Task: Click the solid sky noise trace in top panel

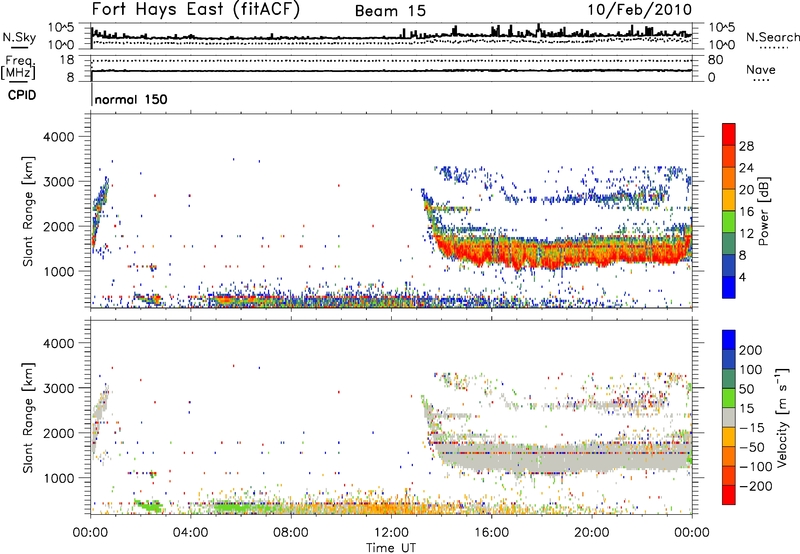Action: point(391,36)
